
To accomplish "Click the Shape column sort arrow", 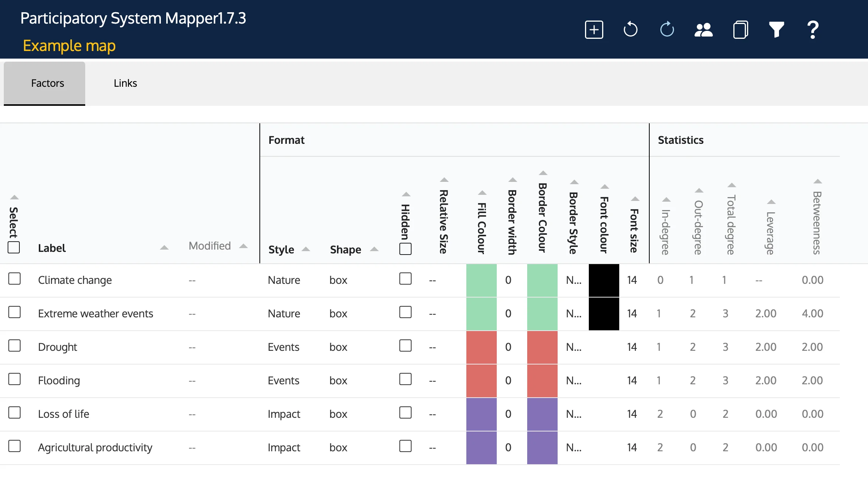I will 374,250.
